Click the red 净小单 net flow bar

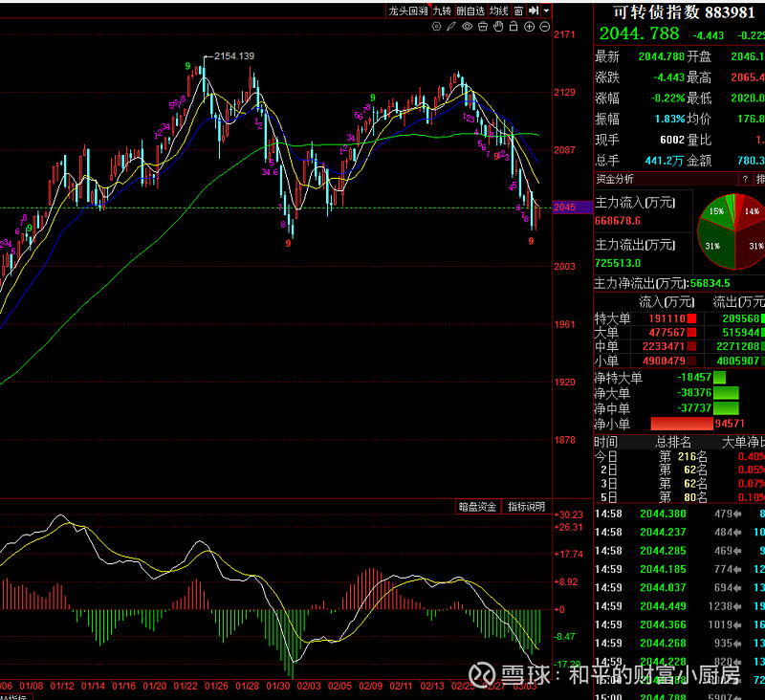click(682, 424)
